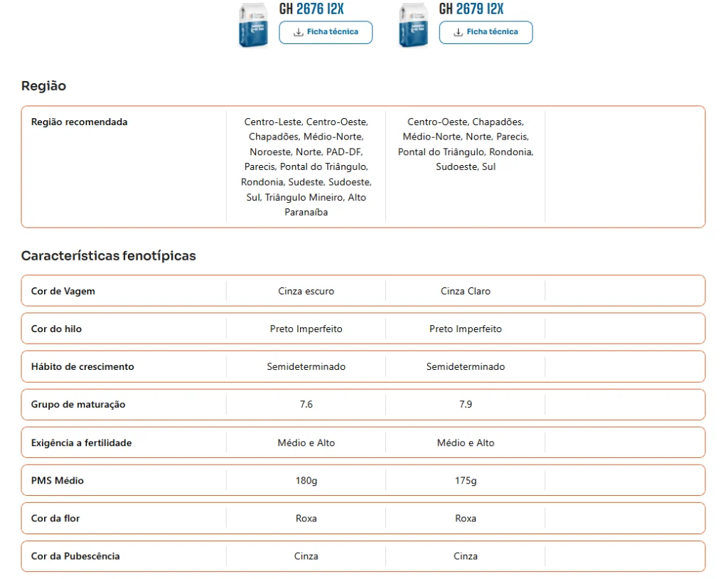The height and width of the screenshot is (579, 728).
Task: Click the Cinza escuro value
Action: click(x=306, y=291)
